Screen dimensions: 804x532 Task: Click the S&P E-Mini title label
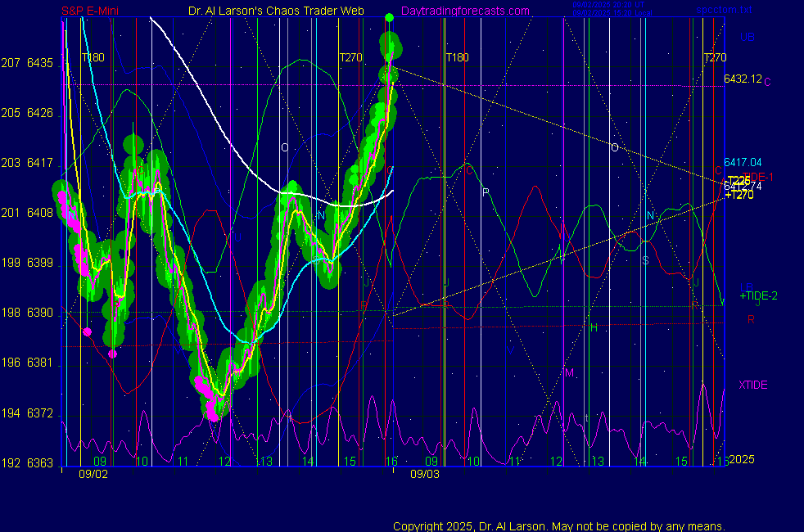[x=93, y=11]
